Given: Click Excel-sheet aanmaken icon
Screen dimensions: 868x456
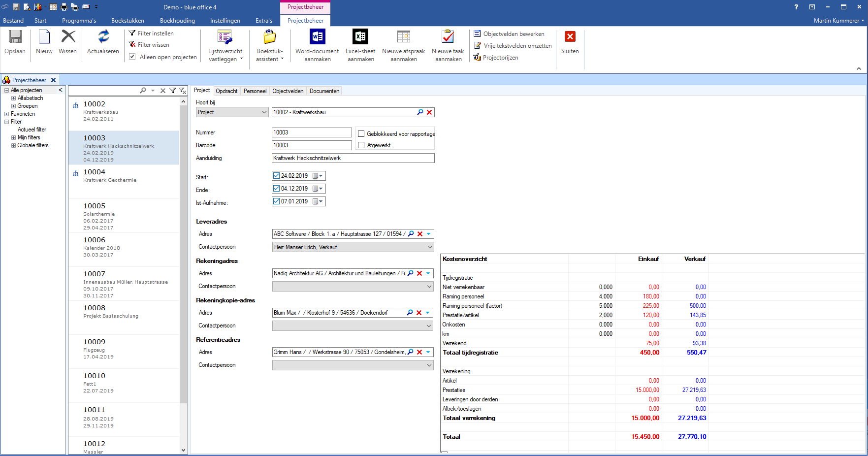Looking at the screenshot, I should coord(360,37).
